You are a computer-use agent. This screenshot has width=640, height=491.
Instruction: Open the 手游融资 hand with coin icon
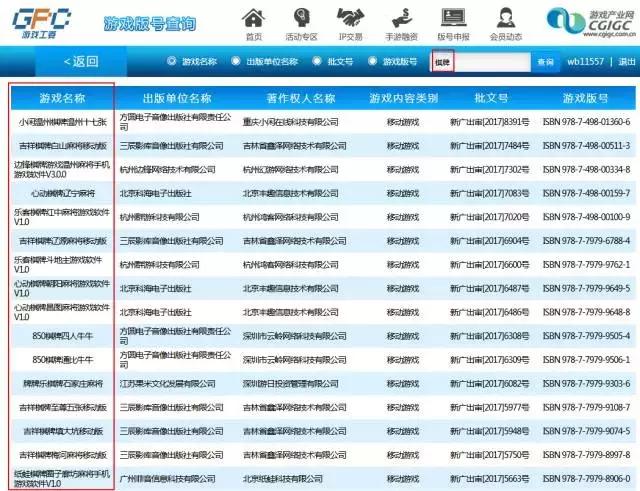(401, 18)
